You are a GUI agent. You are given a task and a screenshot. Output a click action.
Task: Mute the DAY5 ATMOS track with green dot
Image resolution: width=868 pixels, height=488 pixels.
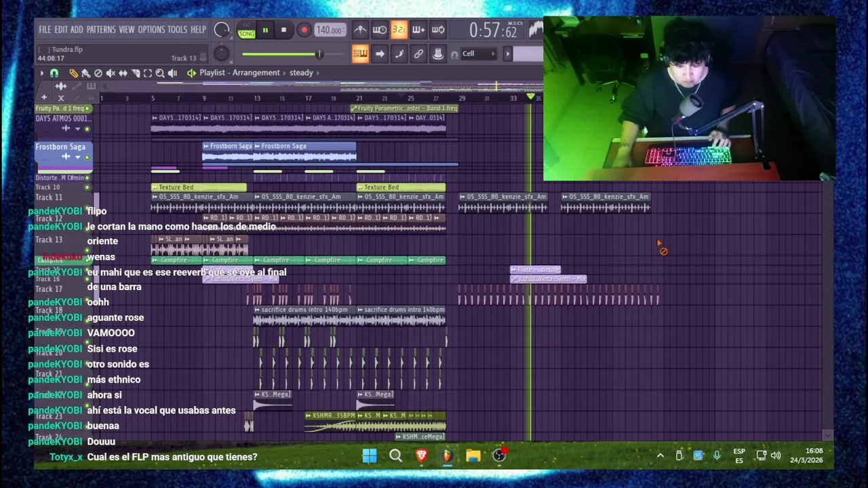pos(87,129)
